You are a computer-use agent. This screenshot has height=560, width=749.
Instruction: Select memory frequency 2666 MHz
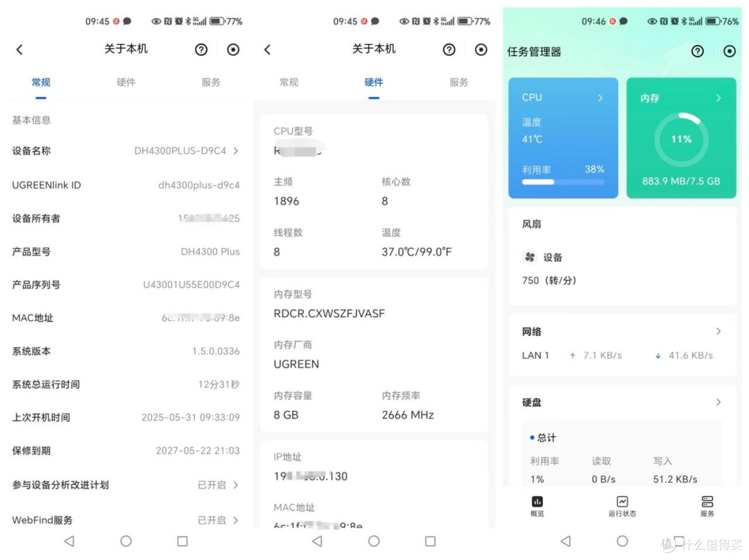point(408,415)
